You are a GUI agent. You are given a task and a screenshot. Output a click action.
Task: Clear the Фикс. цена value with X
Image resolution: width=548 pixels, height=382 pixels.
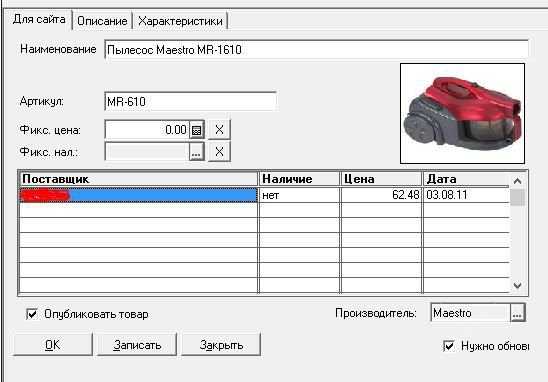pyautogui.click(x=219, y=130)
